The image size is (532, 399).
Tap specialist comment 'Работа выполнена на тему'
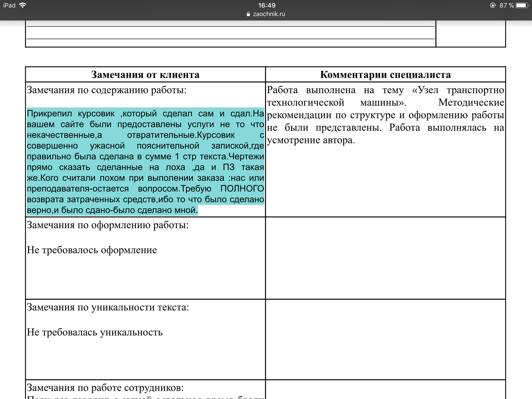335,90
